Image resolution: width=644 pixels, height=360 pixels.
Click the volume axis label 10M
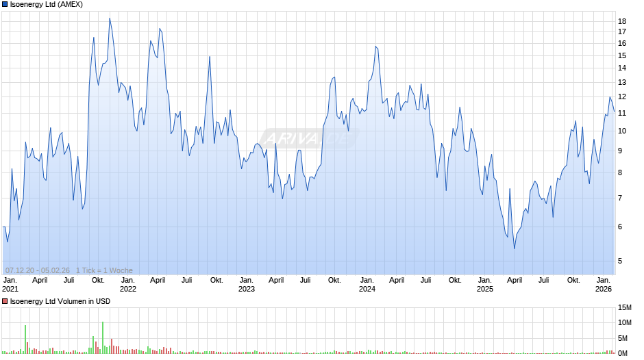tap(624, 322)
